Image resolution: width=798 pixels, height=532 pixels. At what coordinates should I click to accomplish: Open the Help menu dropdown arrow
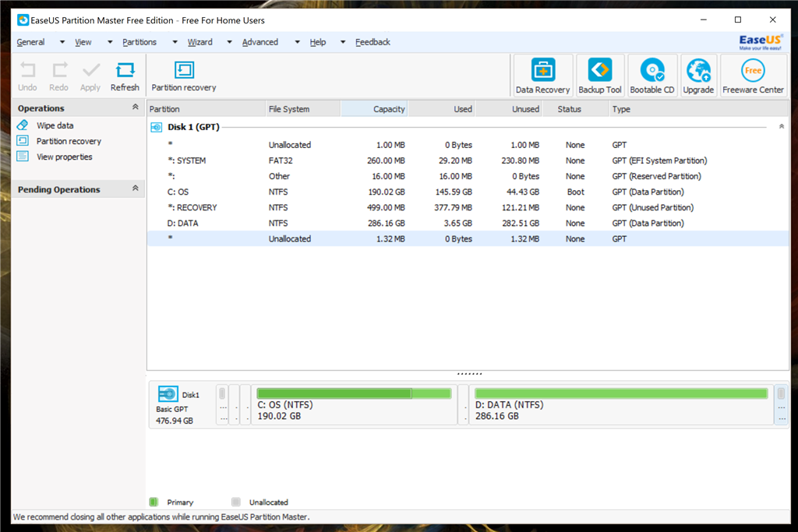point(343,42)
